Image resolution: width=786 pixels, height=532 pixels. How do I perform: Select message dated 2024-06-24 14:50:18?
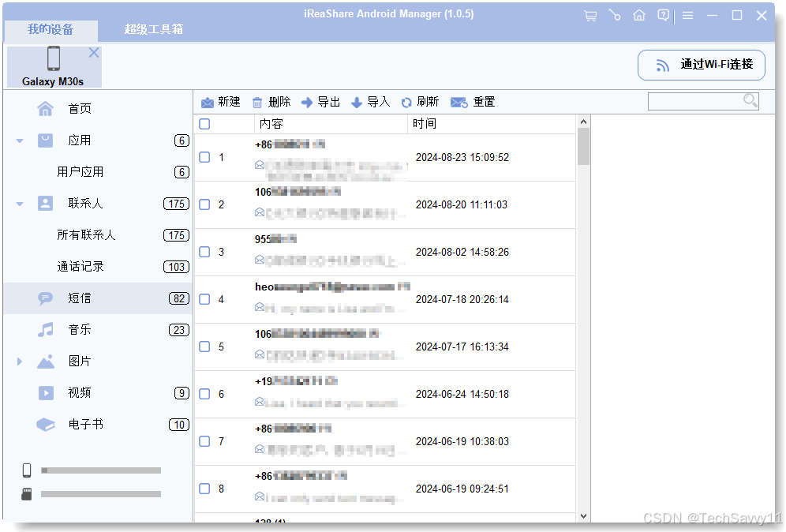pyautogui.click(x=385, y=394)
